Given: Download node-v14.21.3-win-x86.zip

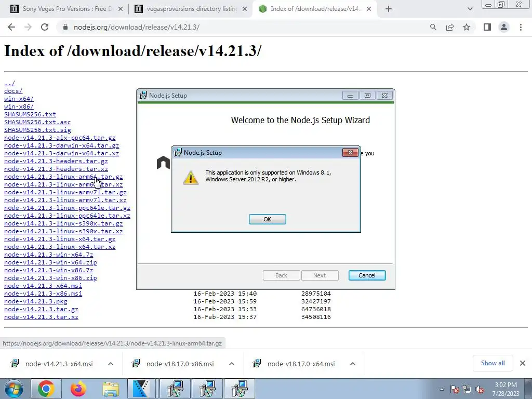Looking at the screenshot, I should click(50, 278).
